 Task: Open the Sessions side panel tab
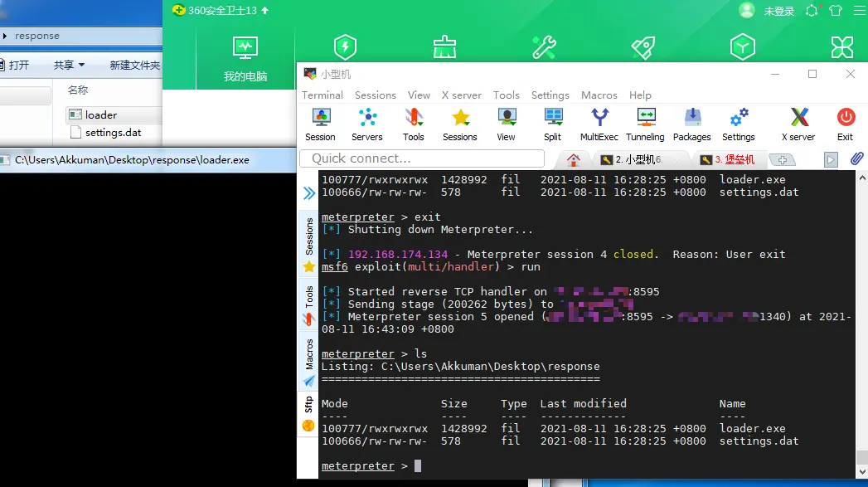click(309, 245)
